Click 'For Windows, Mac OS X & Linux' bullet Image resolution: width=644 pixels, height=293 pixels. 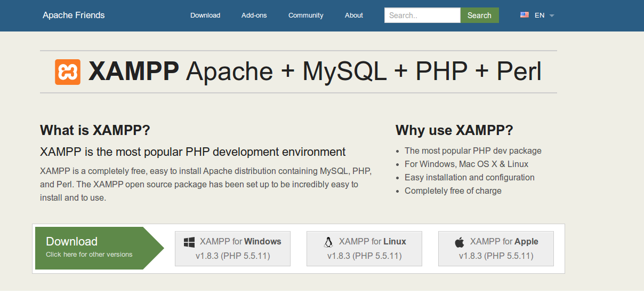click(x=466, y=164)
